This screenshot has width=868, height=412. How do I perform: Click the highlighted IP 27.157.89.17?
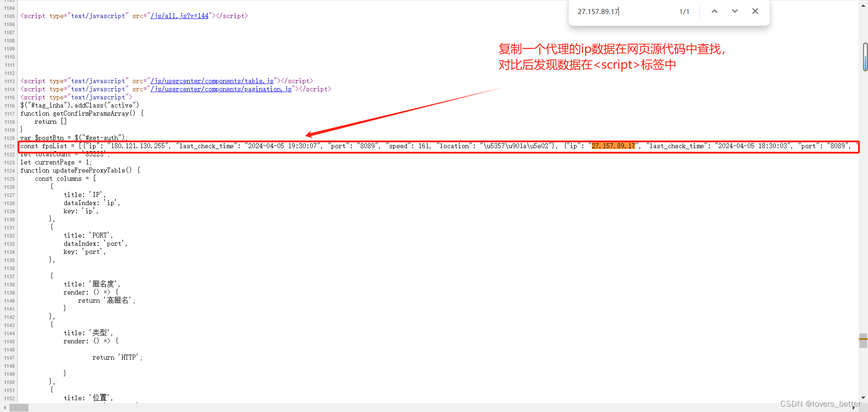pyautogui.click(x=613, y=146)
